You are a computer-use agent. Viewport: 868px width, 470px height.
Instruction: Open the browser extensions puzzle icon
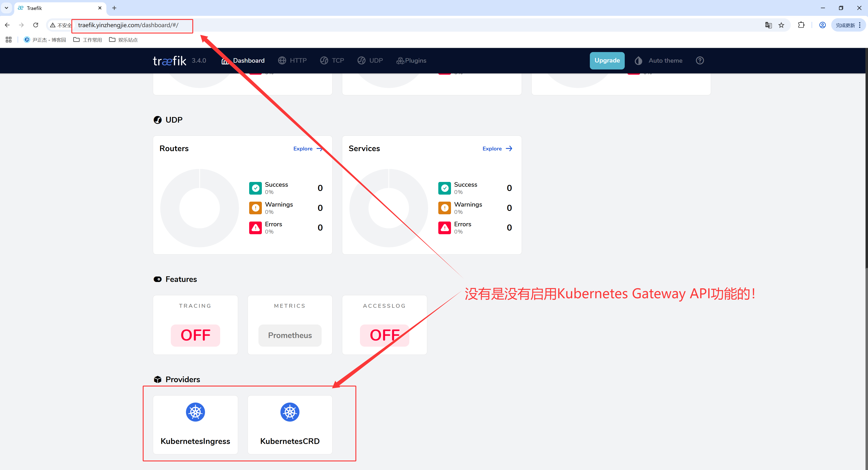point(801,25)
